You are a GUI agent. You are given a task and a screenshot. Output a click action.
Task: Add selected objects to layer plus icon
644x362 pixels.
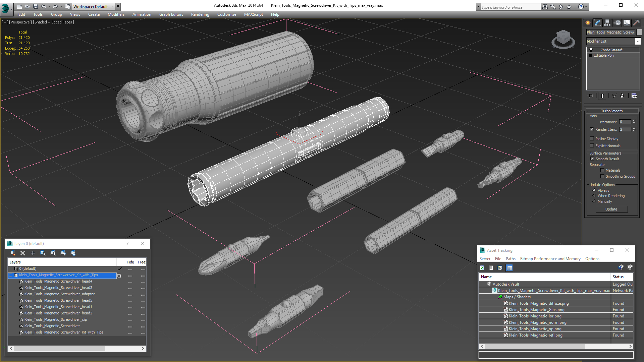tap(33, 253)
